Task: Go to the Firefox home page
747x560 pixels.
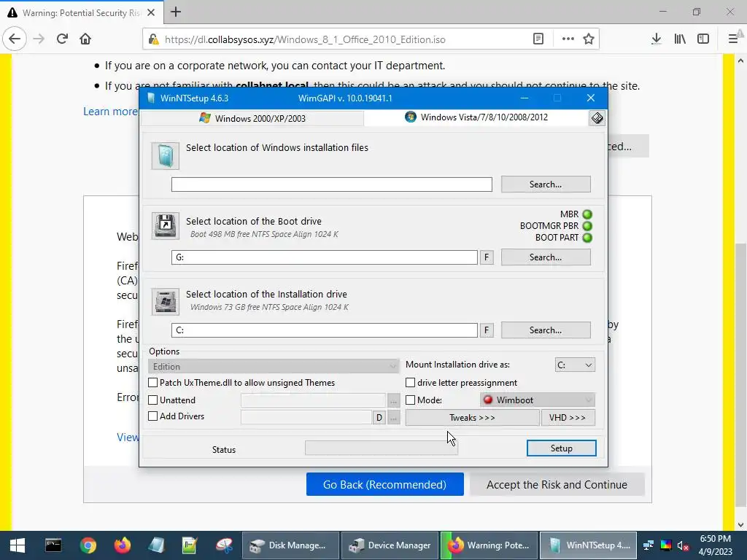Action: pos(85,39)
